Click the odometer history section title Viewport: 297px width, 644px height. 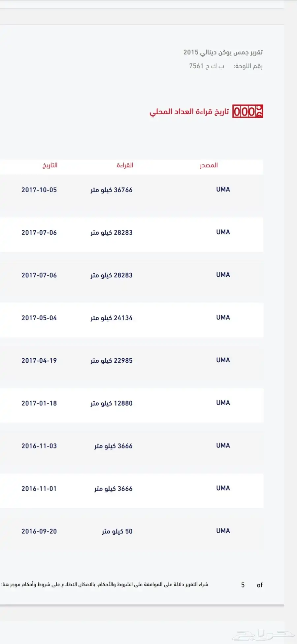tap(189, 112)
